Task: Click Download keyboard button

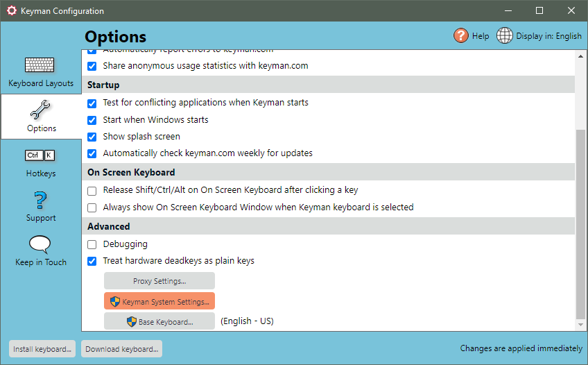Action: coord(122,349)
